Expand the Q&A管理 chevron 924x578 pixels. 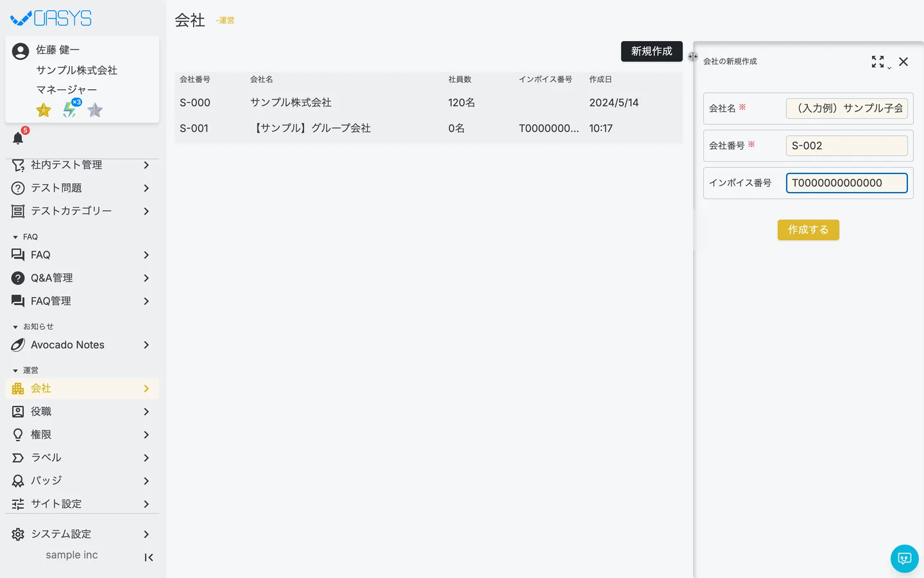click(146, 278)
